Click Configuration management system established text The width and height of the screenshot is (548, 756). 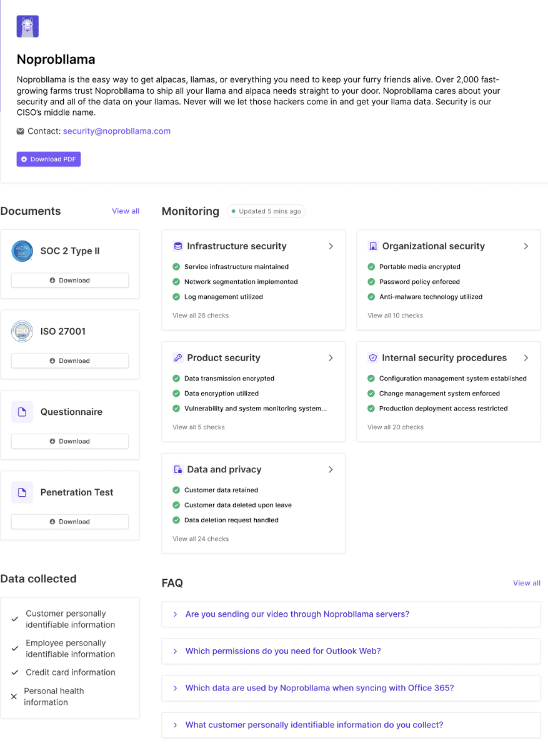coord(453,379)
